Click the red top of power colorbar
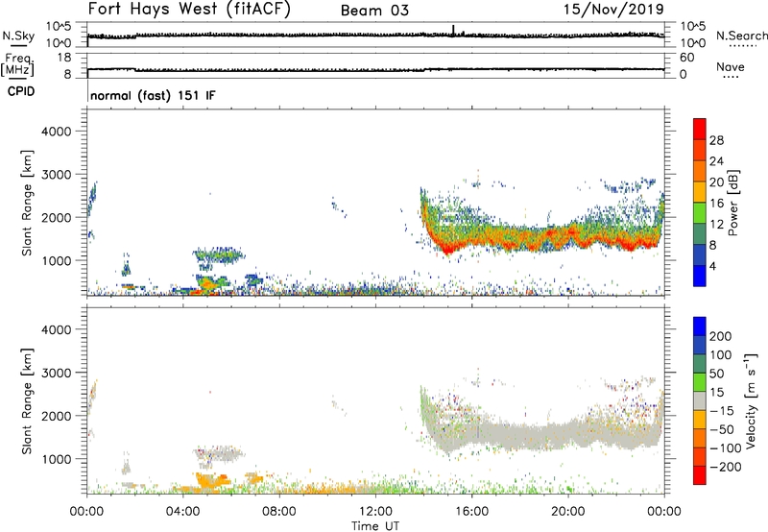 click(x=700, y=129)
